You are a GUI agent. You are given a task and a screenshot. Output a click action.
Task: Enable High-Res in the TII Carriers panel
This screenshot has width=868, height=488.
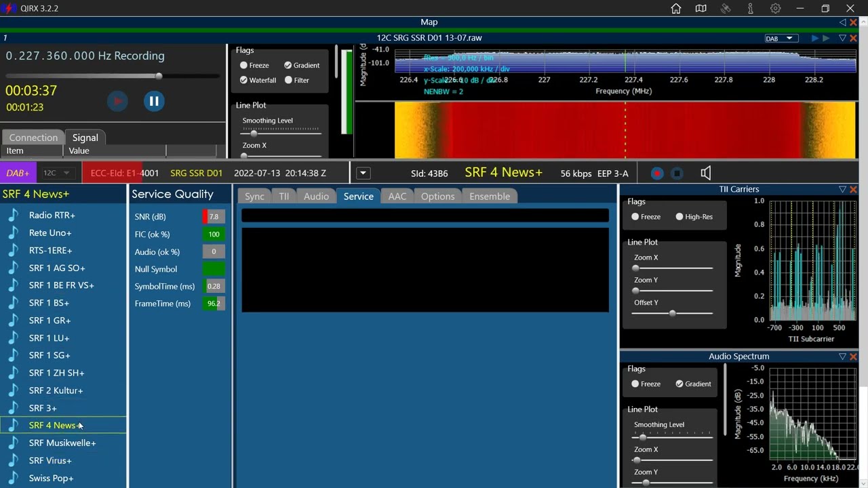(x=679, y=217)
